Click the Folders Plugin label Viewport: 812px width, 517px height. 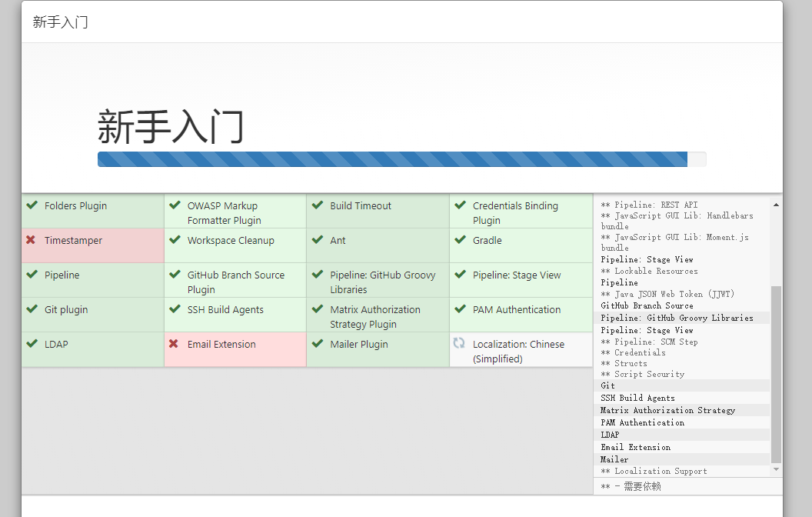pyautogui.click(x=75, y=205)
